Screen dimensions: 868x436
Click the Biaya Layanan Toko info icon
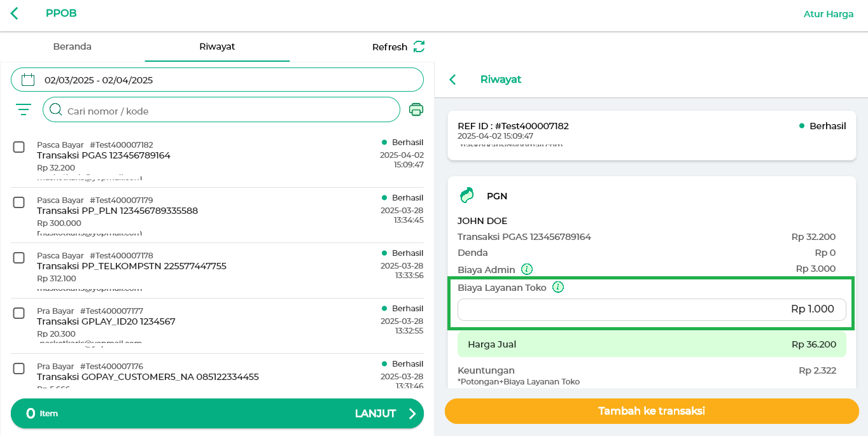tap(558, 287)
